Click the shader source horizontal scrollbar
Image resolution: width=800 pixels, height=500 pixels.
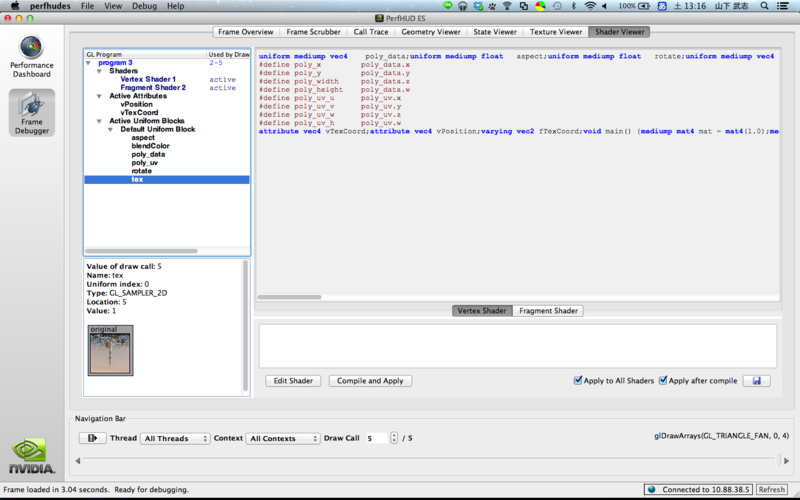(289, 297)
